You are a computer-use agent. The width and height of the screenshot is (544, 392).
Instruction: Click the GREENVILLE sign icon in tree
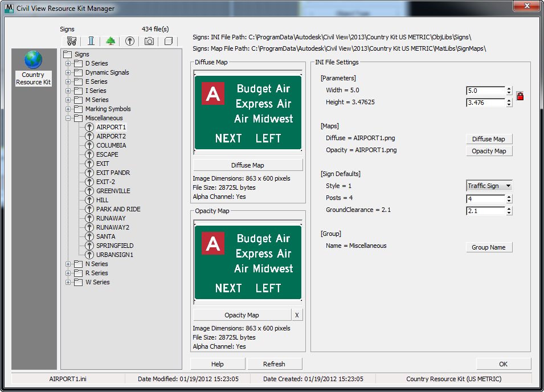click(89, 191)
